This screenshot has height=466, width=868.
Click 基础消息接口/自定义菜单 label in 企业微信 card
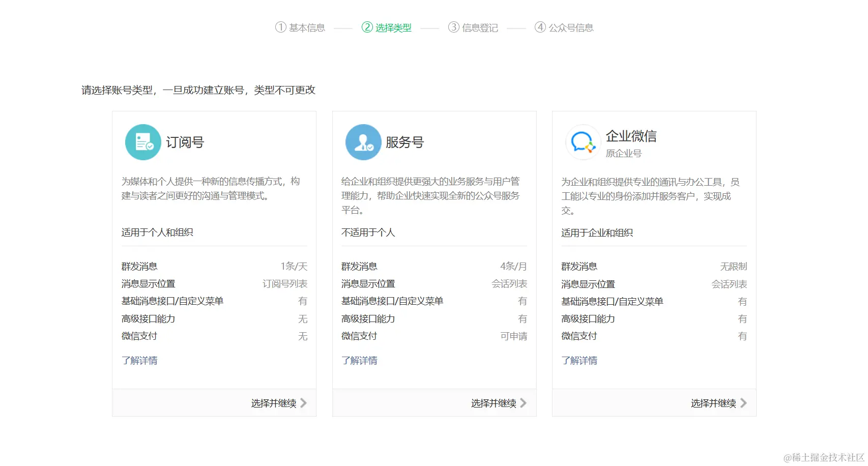(612, 302)
